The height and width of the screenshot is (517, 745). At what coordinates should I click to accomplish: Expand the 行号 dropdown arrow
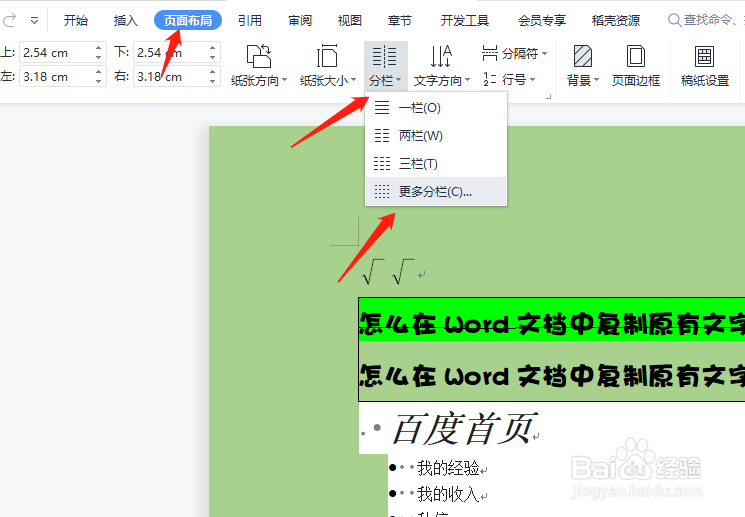(x=533, y=79)
